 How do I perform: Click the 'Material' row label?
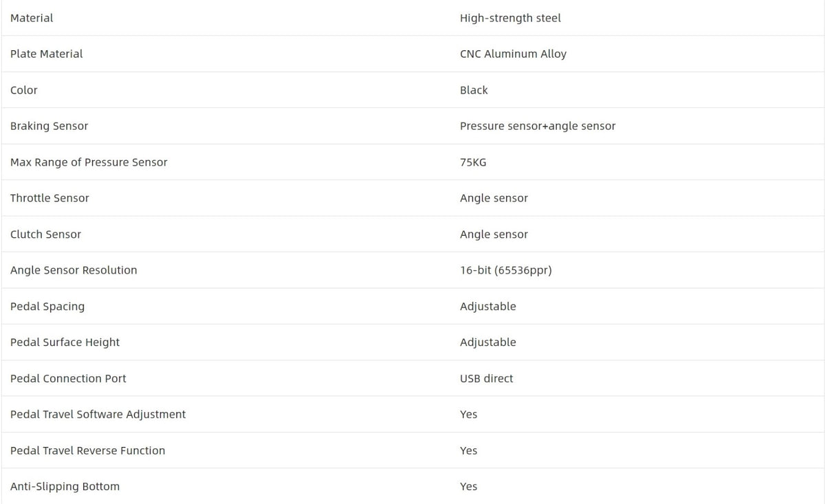32,18
